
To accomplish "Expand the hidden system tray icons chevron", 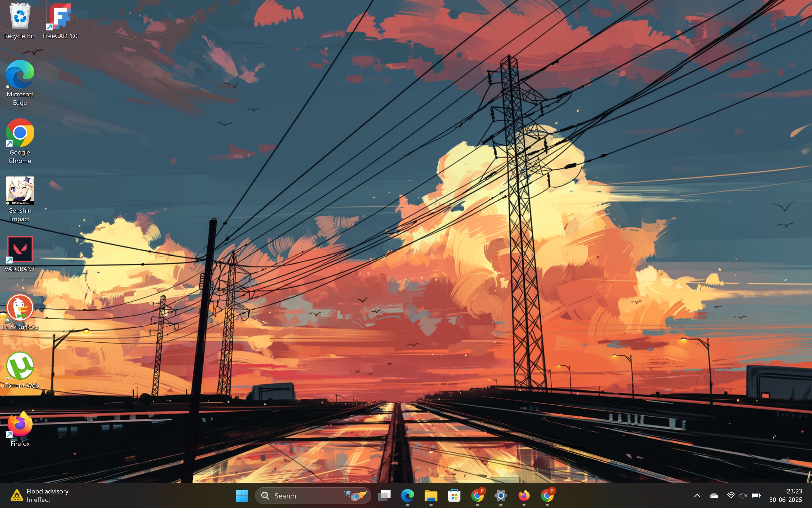I will coord(697,496).
